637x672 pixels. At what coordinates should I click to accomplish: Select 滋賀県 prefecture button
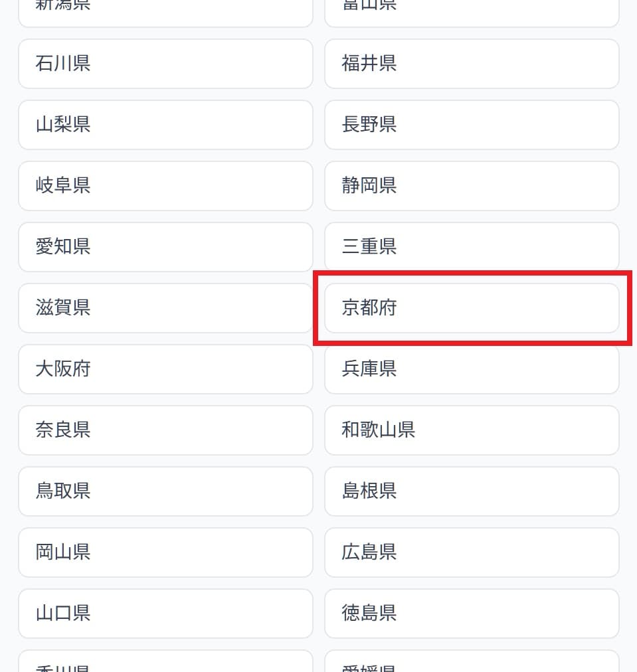pos(165,308)
